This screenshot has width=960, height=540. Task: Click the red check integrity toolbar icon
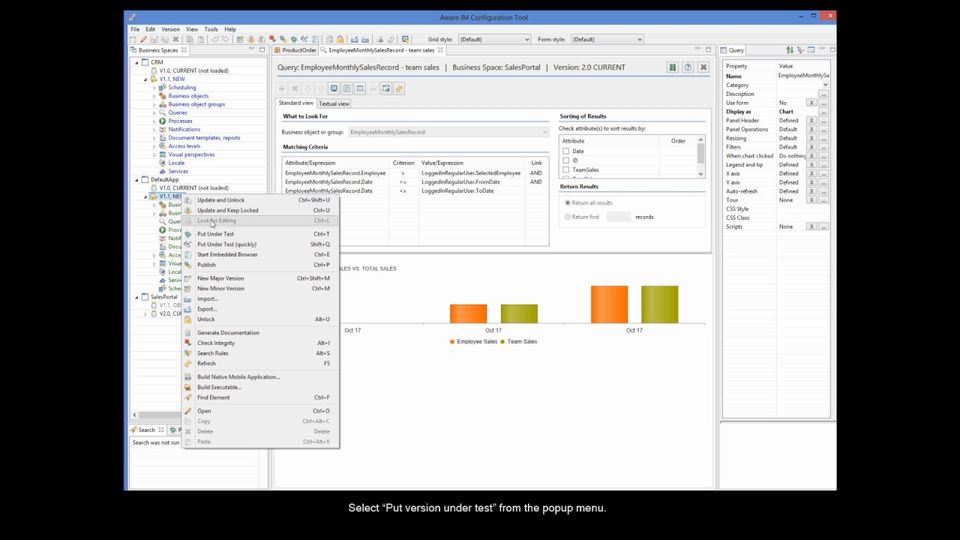(272, 39)
